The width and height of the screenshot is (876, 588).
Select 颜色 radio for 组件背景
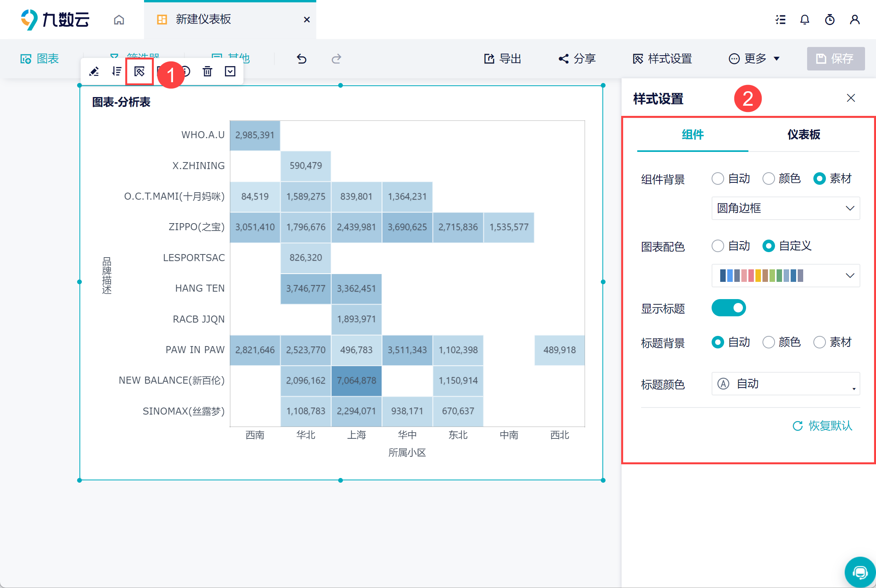point(769,179)
